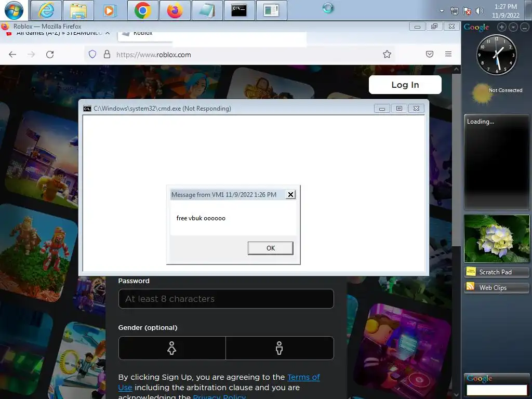This screenshot has width=532, height=399.
Task: Click the circular icon on the taskbar
Action: coord(328,8)
